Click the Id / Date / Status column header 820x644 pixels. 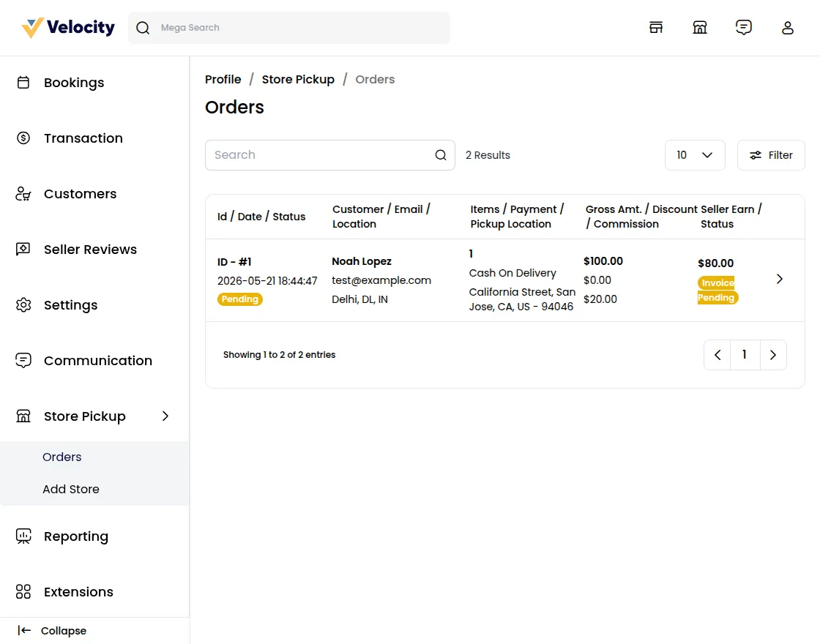[x=261, y=217]
